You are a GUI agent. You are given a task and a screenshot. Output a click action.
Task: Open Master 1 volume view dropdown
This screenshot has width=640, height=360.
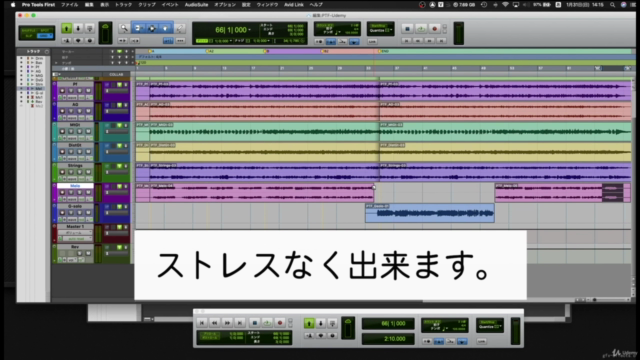coord(75,233)
